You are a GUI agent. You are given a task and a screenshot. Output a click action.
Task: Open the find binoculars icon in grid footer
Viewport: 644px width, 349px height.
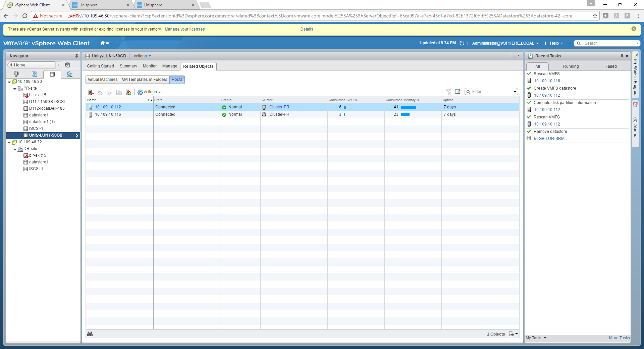coord(90,334)
